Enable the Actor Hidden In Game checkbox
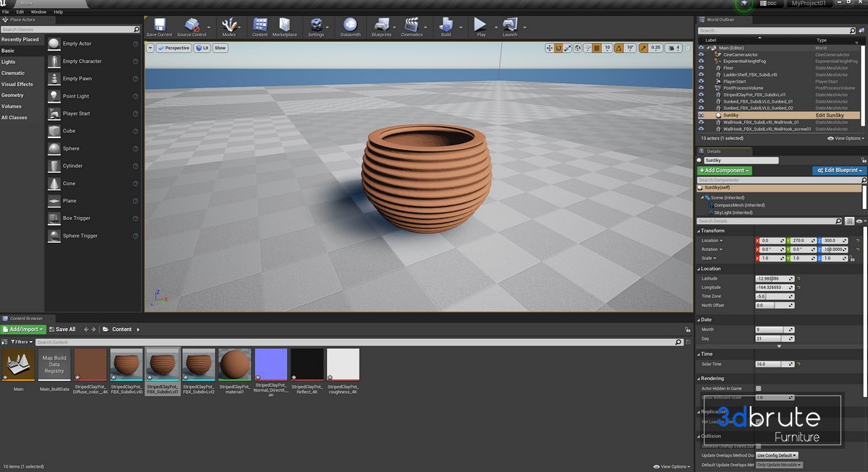The height and width of the screenshot is (472, 868). [758, 389]
